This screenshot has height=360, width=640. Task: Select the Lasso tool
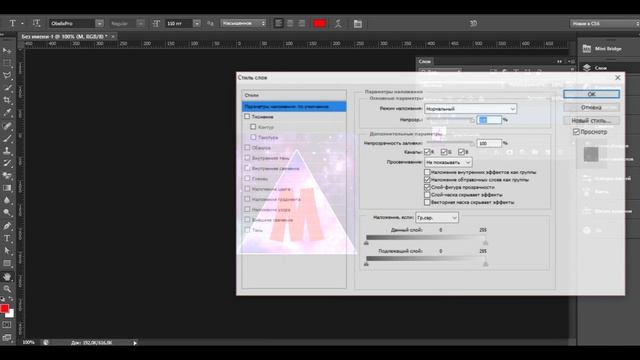[x=7, y=75]
